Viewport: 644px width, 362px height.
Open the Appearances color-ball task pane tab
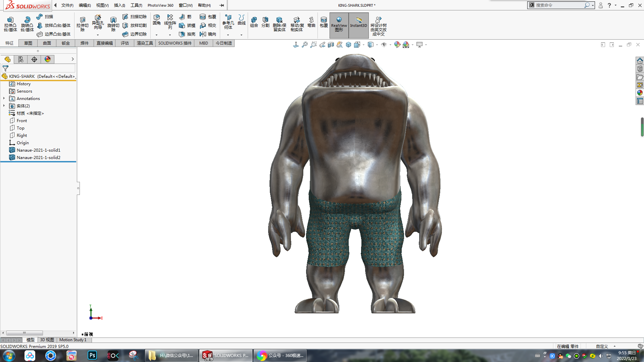640,93
